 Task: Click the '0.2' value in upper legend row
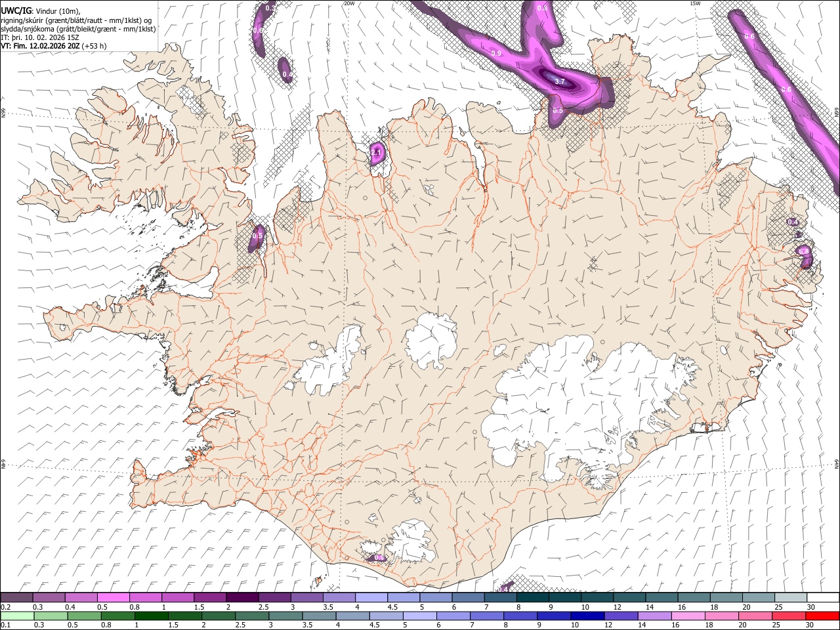[5, 607]
